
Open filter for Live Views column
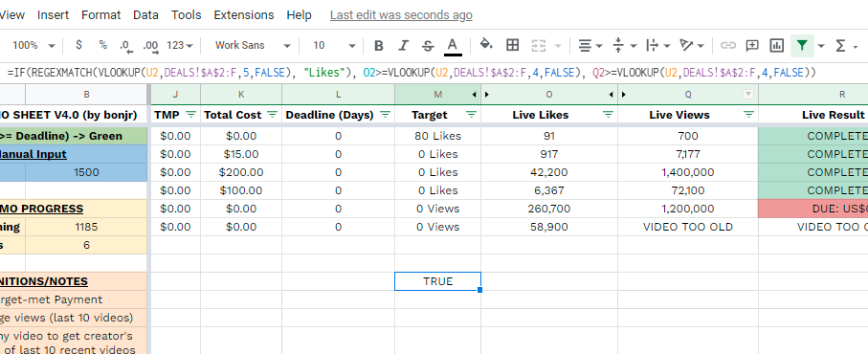point(748,115)
